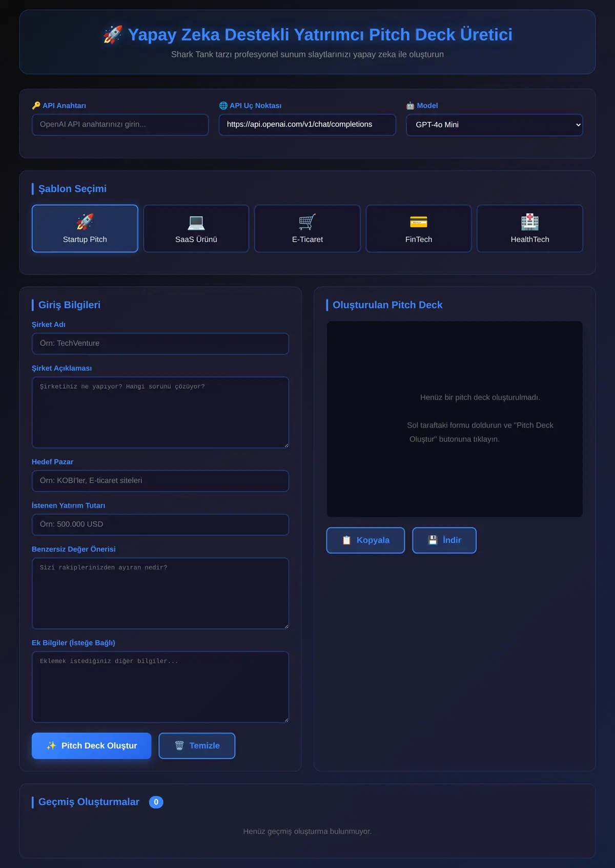Viewport: 615px width, 868px height.
Task: Click the main title "Yapay Zeka Destekli Yatırımcı Pitch Deck Üretici"
Action: (320, 35)
